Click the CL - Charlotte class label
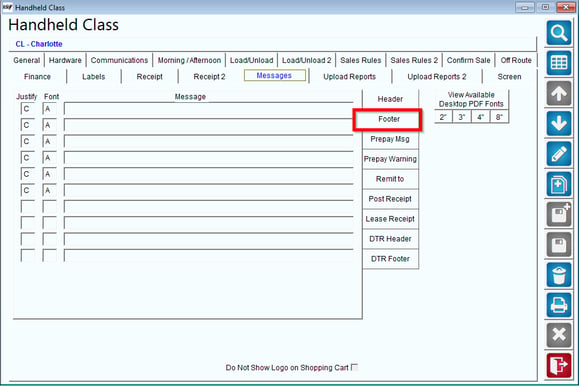Screen dimensions: 579x386 [x=39, y=44]
